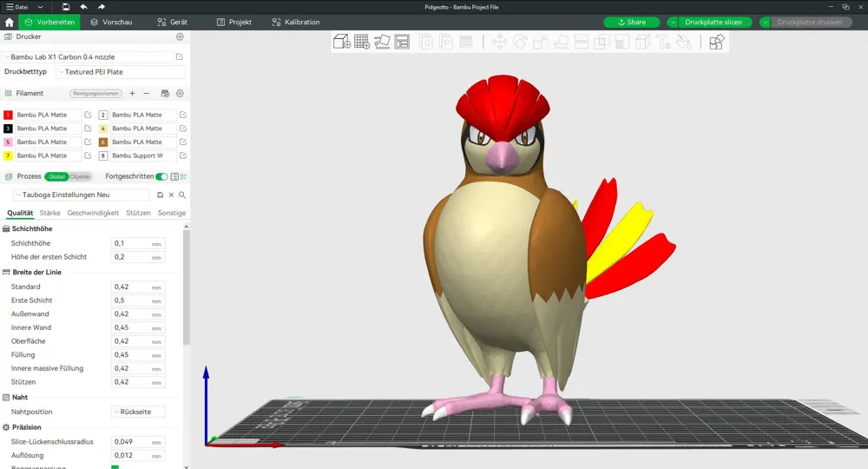Click the Slice-Lückenschlussradius input field
Image resolution: width=868 pixels, height=469 pixels.
tap(138, 442)
